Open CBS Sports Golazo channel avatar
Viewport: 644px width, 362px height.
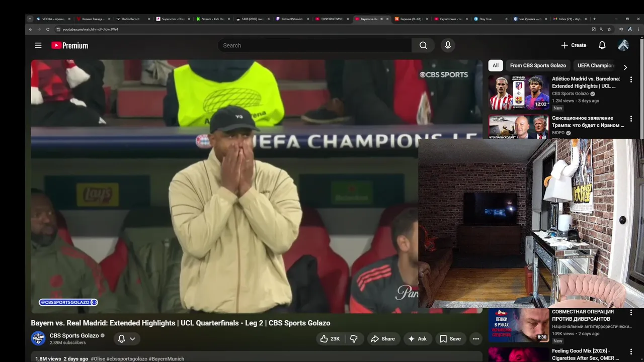38,338
